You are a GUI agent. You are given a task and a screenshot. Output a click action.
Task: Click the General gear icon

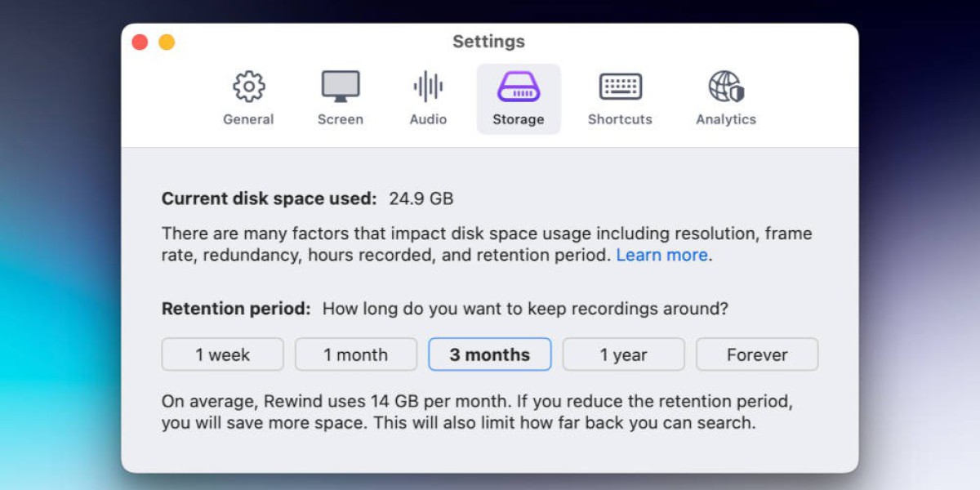[x=248, y=86]
